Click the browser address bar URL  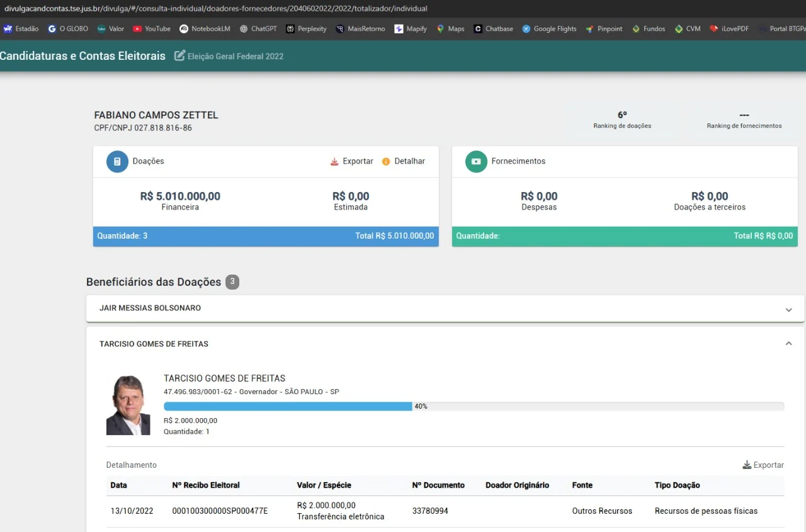click(x=215, y=9)
